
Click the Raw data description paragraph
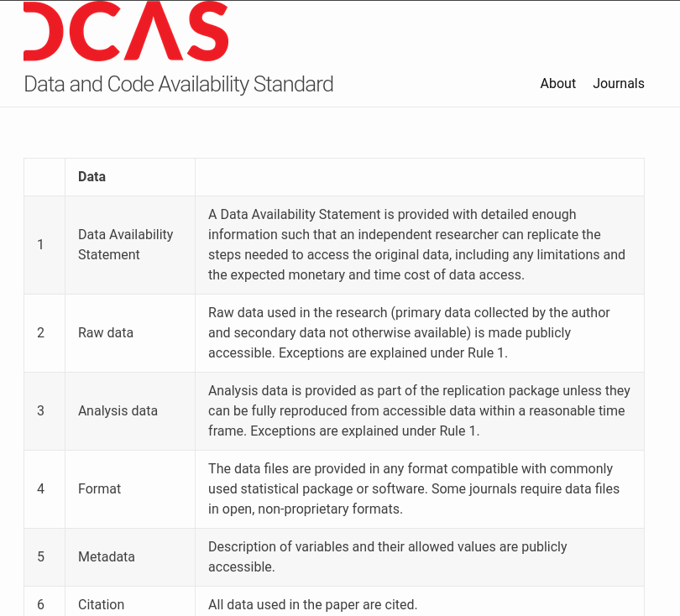click(x=409, y=332)
